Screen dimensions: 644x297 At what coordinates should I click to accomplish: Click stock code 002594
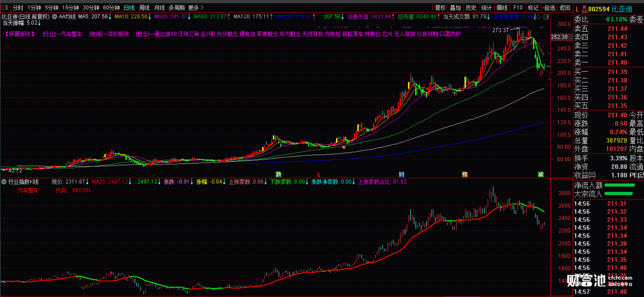[x=599, y=9]
